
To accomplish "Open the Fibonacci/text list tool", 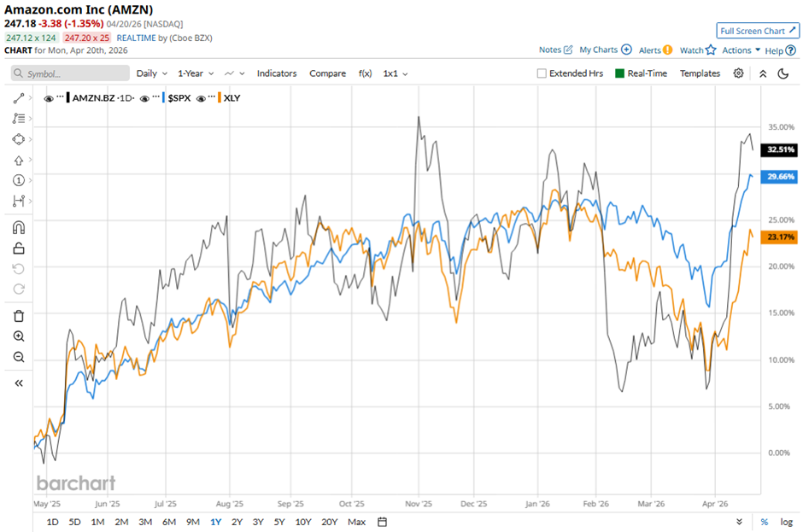I will click(19, 119).
